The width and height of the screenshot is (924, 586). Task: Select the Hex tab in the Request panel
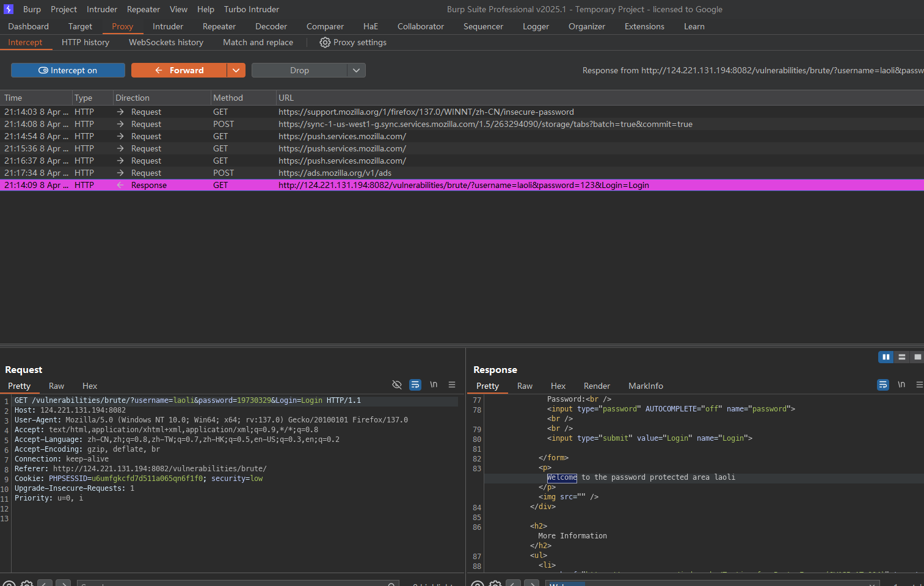coord(90,386)
